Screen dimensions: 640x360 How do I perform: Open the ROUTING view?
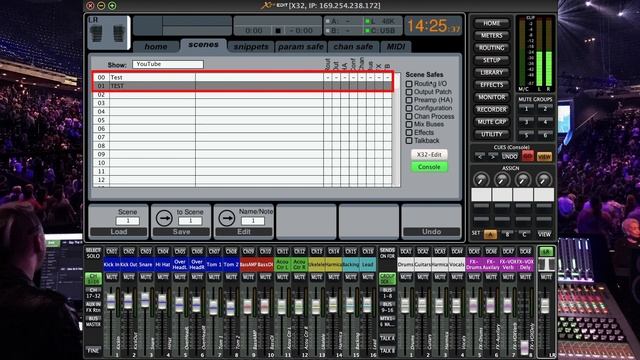[x=491, y=48]
